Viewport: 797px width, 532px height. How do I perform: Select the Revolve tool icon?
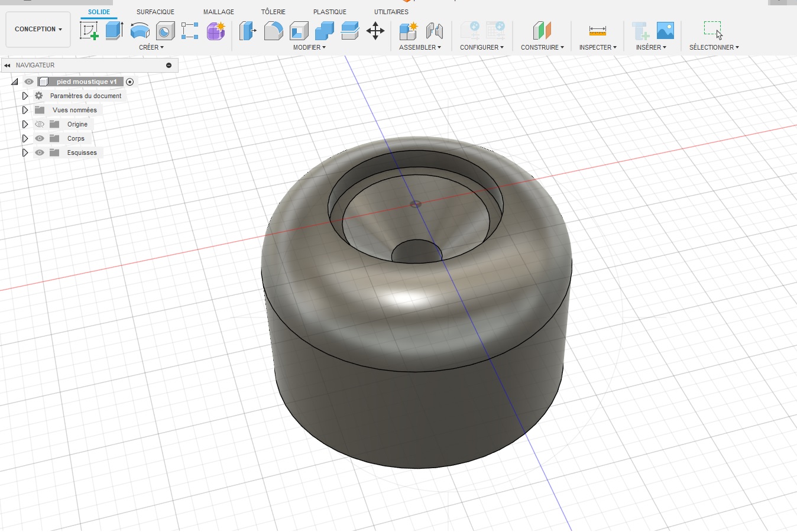tap(140, 30)
